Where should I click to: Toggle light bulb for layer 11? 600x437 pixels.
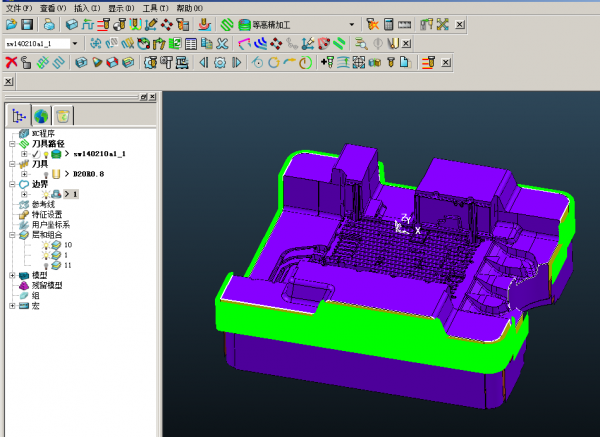tap(45, 265)
